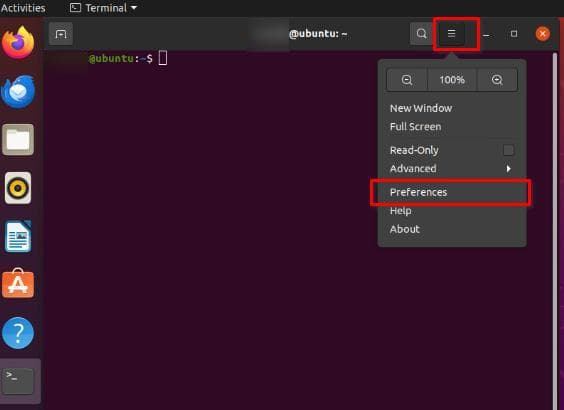
Task: Launch Thunderbird Mail from dock
Action: tap(18, 91)
